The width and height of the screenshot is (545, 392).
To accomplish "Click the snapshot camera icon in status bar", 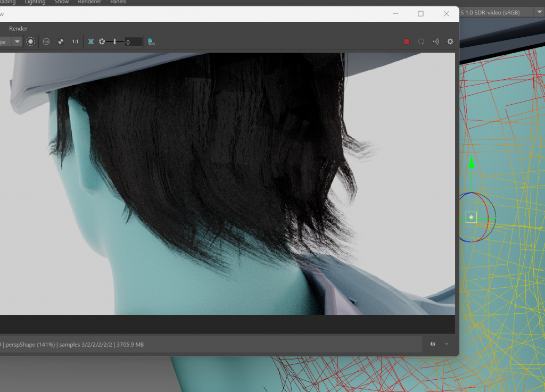I will point(433,344).
